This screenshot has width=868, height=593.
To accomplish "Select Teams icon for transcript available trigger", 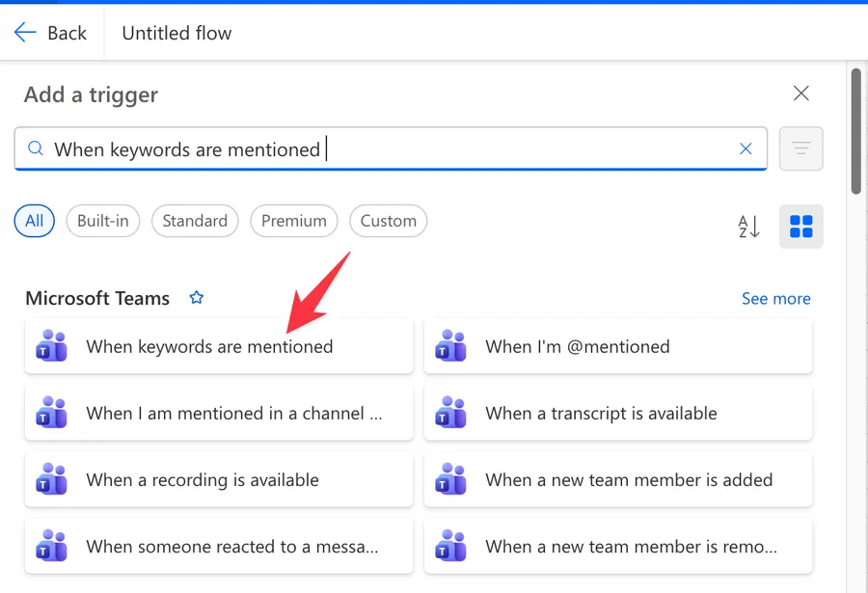I will tap(450, 413).
